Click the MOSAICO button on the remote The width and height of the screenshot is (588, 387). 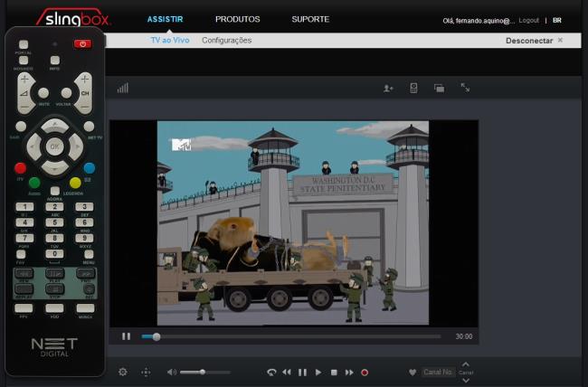[24, 60]
